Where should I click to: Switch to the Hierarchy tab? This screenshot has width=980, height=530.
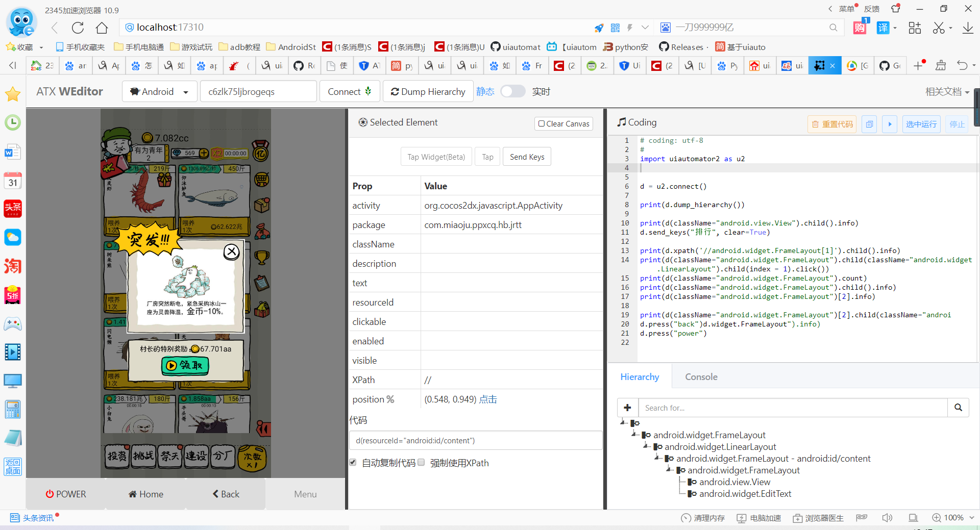coord(640,376)
